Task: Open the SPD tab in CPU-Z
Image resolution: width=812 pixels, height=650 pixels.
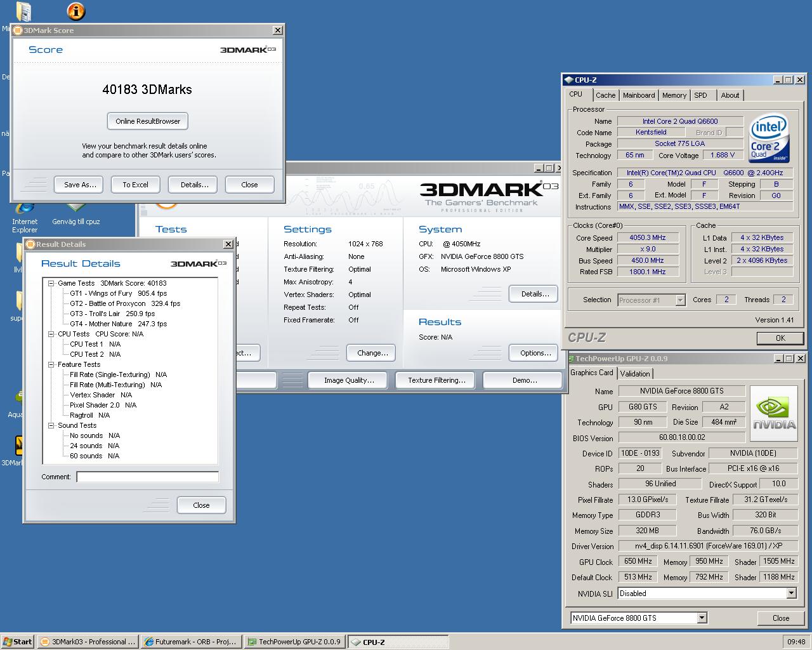Action: 700,95
